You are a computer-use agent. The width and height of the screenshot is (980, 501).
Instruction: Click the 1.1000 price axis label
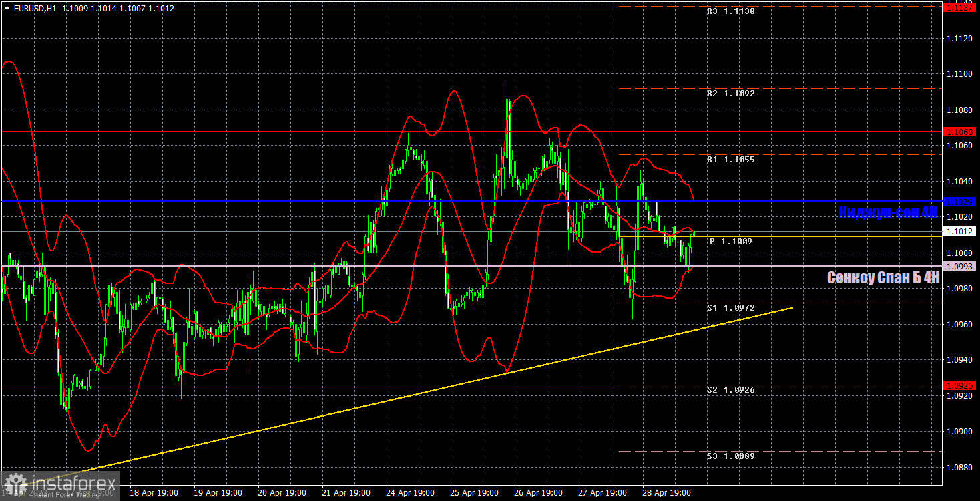tap(959, 253)
